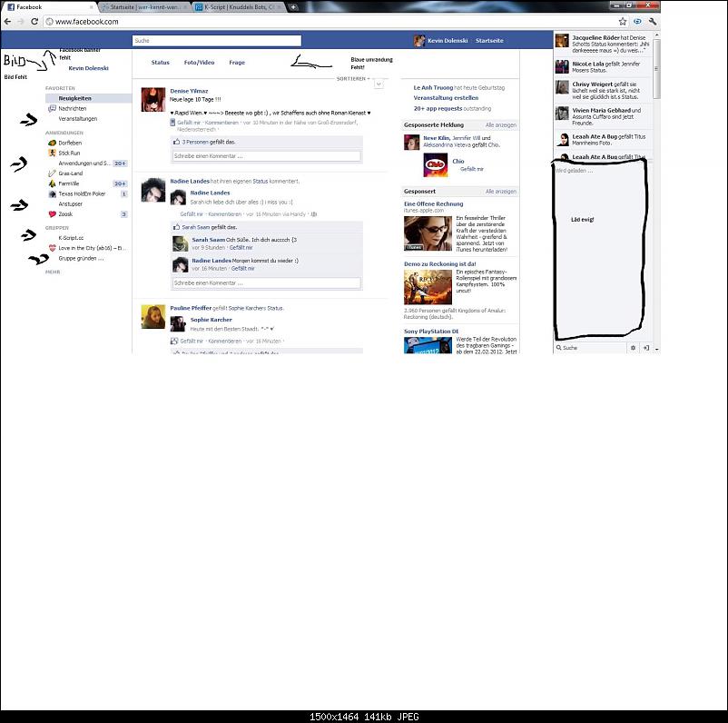Viewport: 728px width, 723px height.
Task: Click the Facebook Suche search field
Action: coord(217,41)
